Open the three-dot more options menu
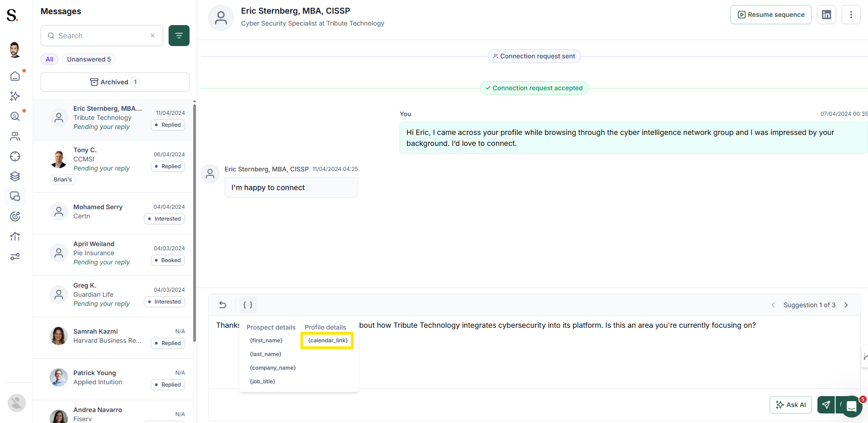The image size is (868, 423). pos(851,15)
